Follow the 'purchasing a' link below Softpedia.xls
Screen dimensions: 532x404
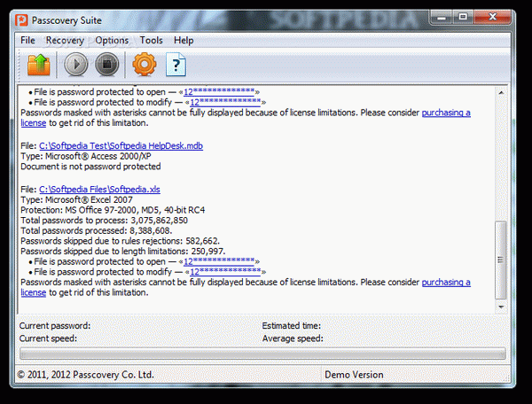(446, 283)
